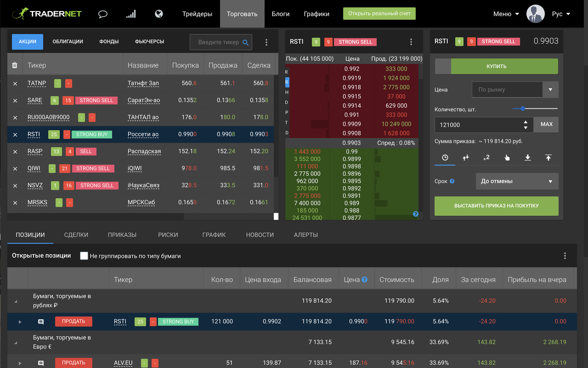This screenshot has height=368, width=588.
Task: Switch to the Облигации tab
Action: [x=68, y=41]
